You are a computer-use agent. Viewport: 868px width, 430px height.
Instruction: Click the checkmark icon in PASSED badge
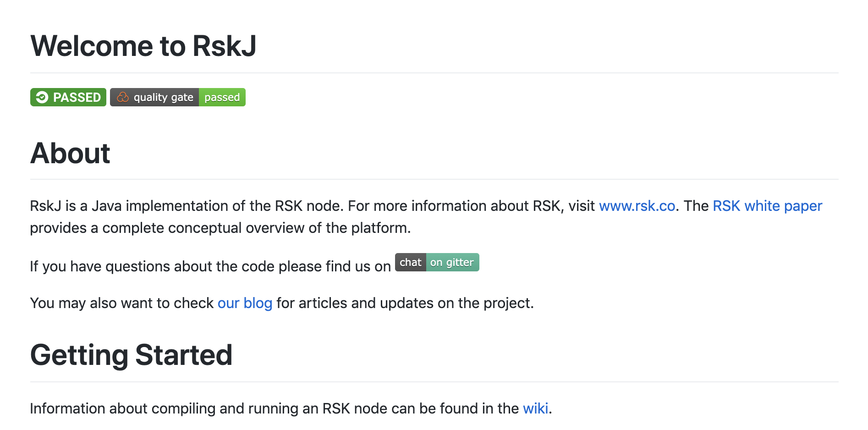pos(42,97)
